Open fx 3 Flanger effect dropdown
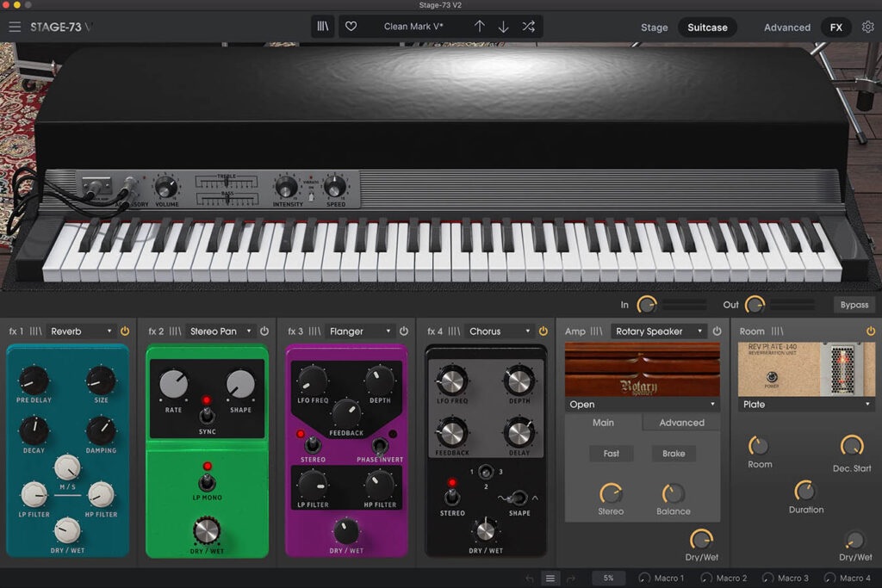This screenshot has height=588, width=882. (x=359, y=331)
